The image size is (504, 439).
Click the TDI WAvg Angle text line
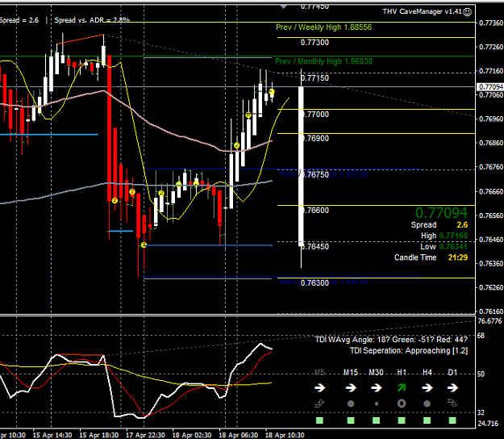point(391,340)
